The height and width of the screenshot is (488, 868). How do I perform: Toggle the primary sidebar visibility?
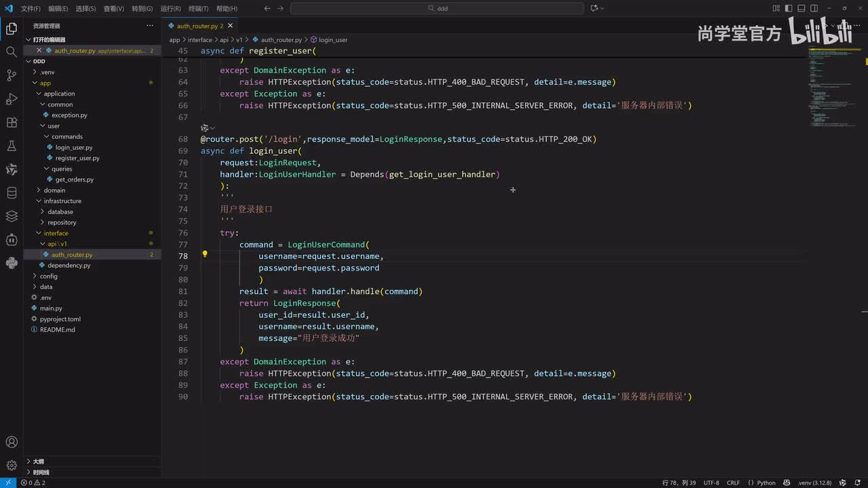tap(789, 8)
